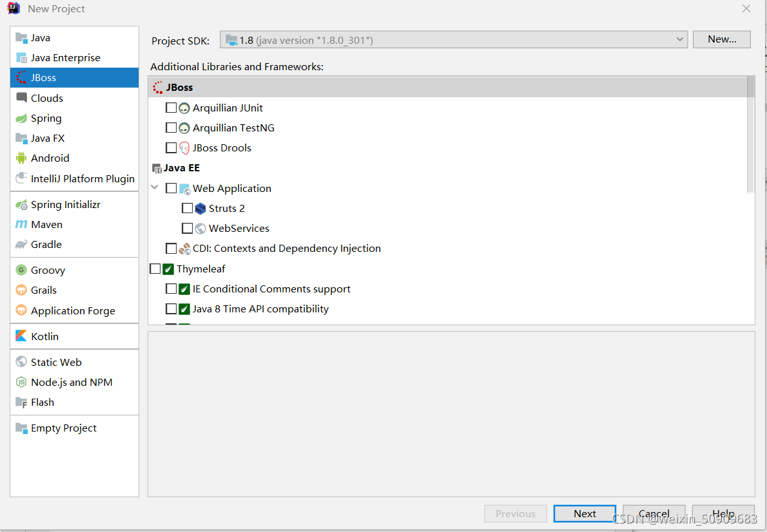767x532 pixels.
Task: Click the 'Java 8 Time API compatibility' label
Action: point(261,309)
